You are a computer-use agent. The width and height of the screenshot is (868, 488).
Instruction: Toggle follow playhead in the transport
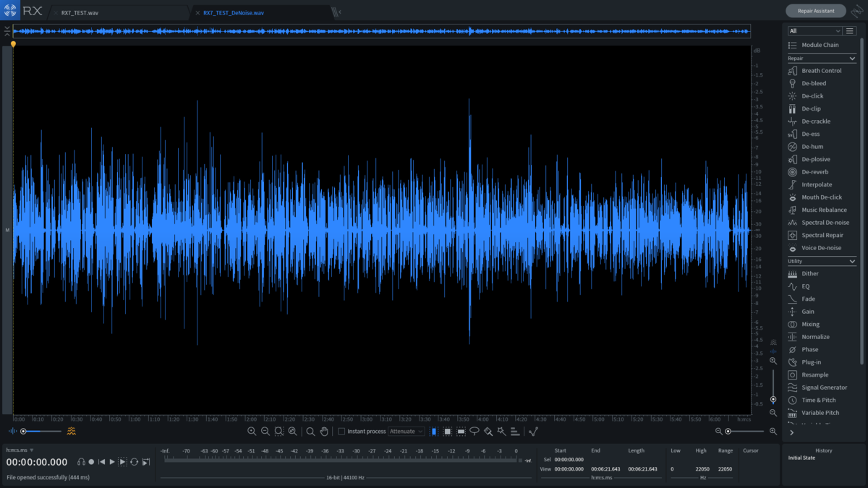click(146, 462)
